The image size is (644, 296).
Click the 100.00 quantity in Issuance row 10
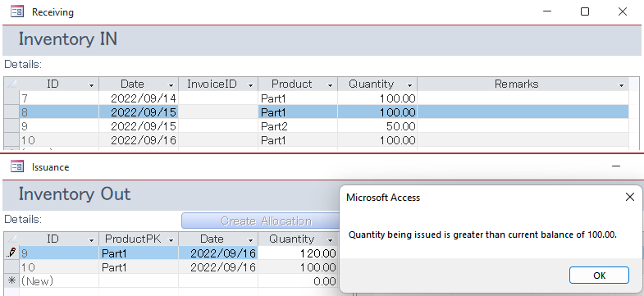coord(298,266)
